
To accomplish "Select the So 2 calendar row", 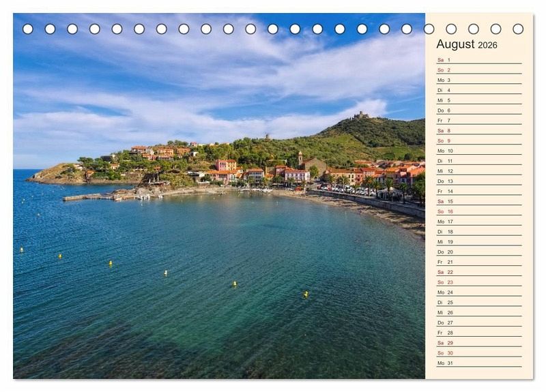I will 479,70.
